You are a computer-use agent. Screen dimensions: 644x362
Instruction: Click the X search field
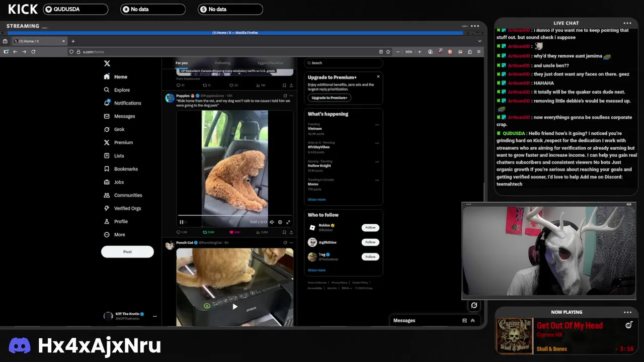pos(344,63)
